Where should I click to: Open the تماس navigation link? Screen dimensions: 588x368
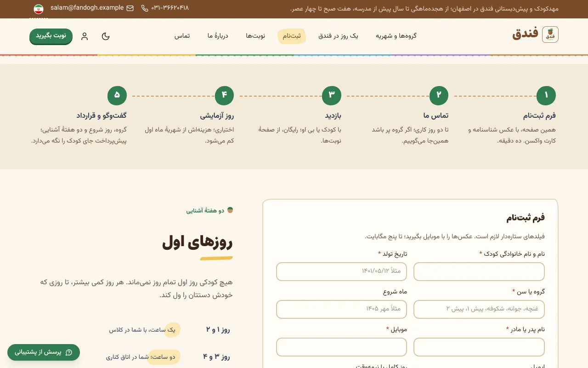[182, 36]
